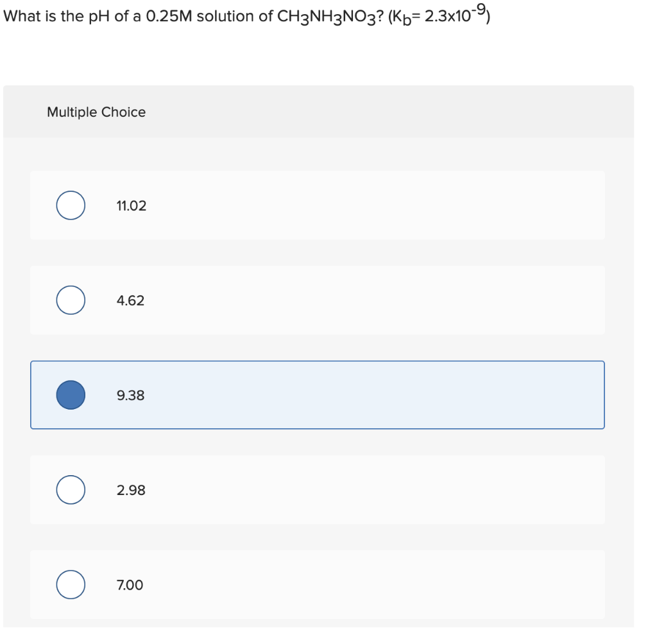Click the 11.02 answer label text
The width and height of the screenshot is (657, 644).
coord(131,205)
